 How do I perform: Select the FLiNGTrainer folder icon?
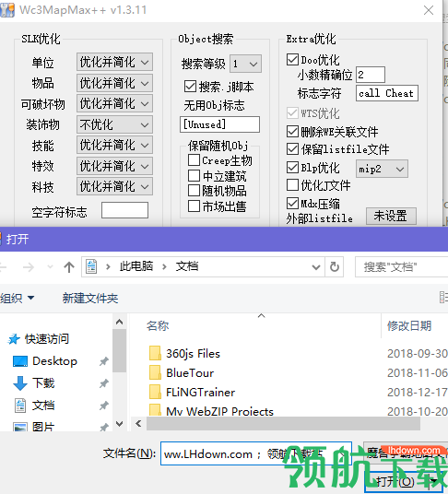tap(155, 392)
